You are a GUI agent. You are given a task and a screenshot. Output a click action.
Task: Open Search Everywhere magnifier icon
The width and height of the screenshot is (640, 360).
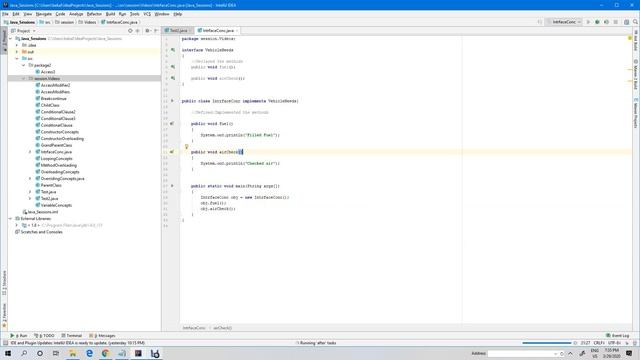[x=636, y=22]
